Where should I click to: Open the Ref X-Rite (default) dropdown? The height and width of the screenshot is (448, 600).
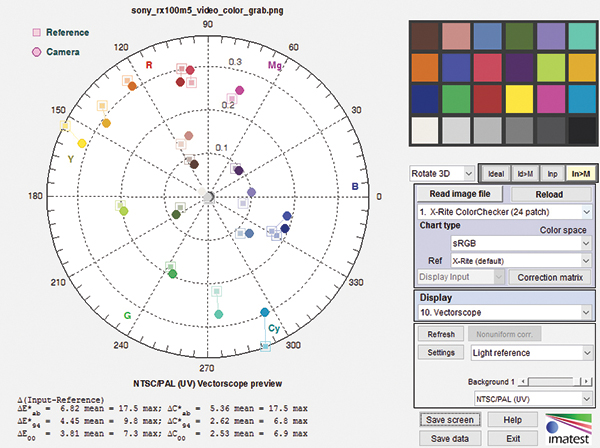(521, 261)
